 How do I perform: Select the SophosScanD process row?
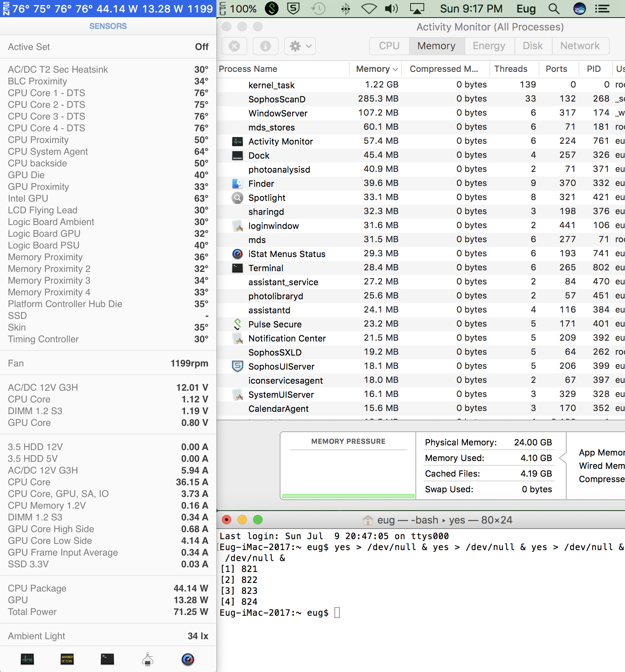click(x=421, y=99)
